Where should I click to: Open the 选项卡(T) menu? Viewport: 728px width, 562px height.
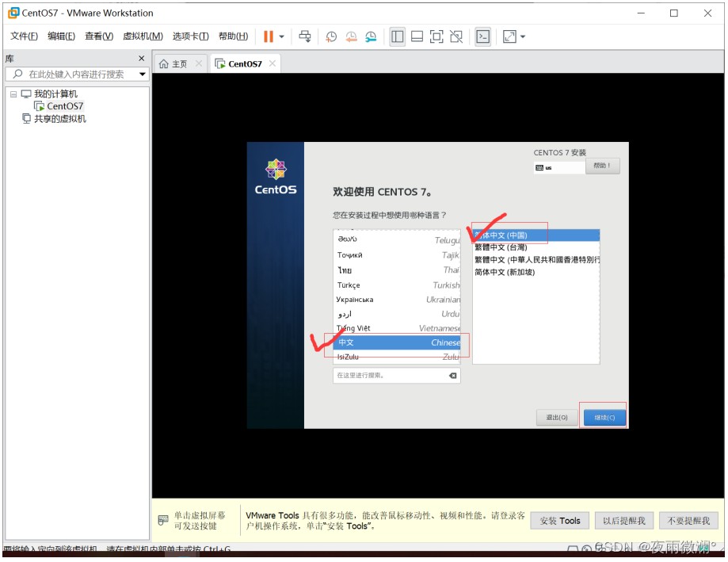point(191,36)
